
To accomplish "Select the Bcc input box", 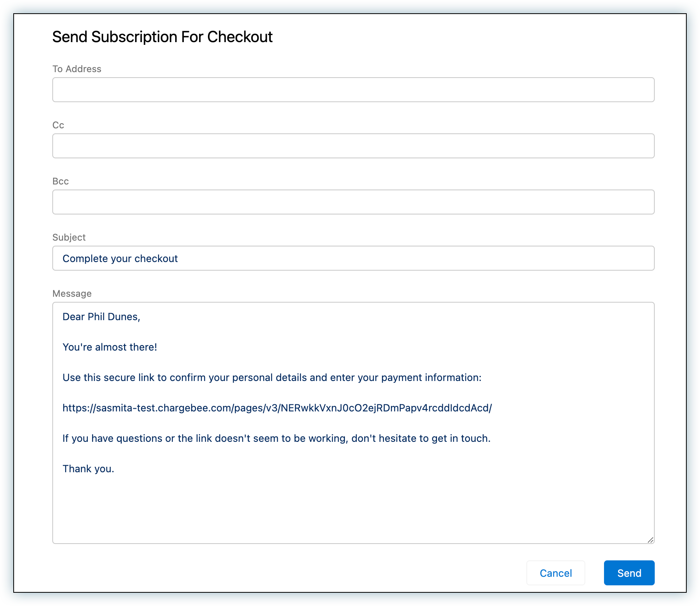I will 353,202.
